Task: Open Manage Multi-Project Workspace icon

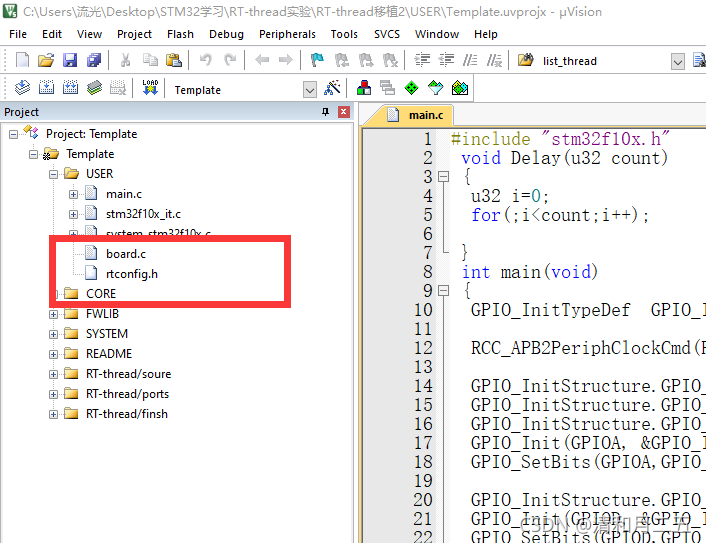Action: 387,87
